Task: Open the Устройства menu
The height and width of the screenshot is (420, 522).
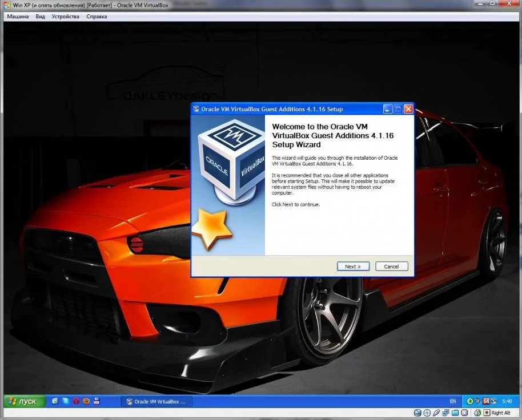Action: pos(66,17)
